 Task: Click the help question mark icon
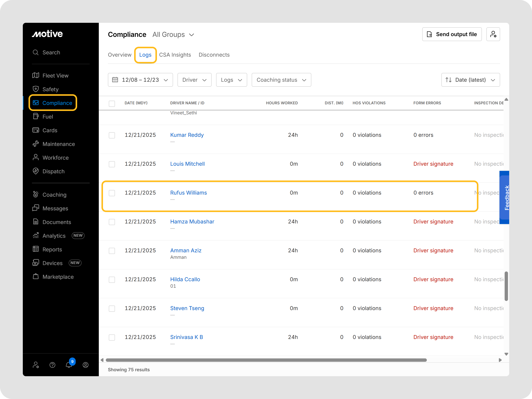[52, 365]
